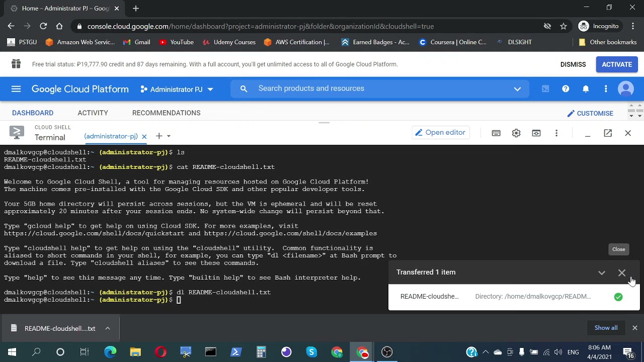Close the Cloud Shell terminal panel
This screenshot has height=362, width=644.
click(x=628, y=133)
